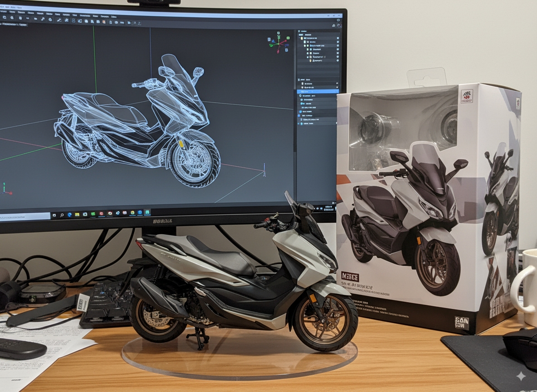The height and width of the screenshot is (392, 537).
Task: Hide the second item in the scene tree
Action: click(x=337, y=42)
